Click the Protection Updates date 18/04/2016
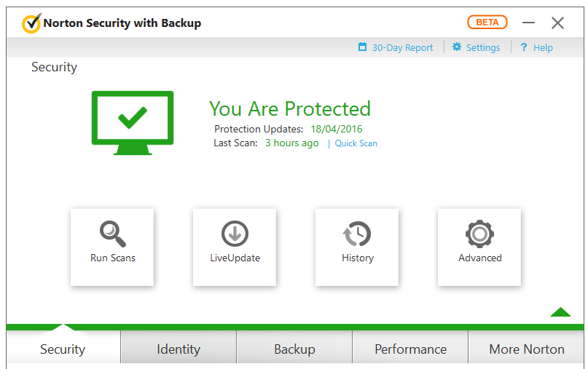The image size is (588, 369). coord(337,130)
